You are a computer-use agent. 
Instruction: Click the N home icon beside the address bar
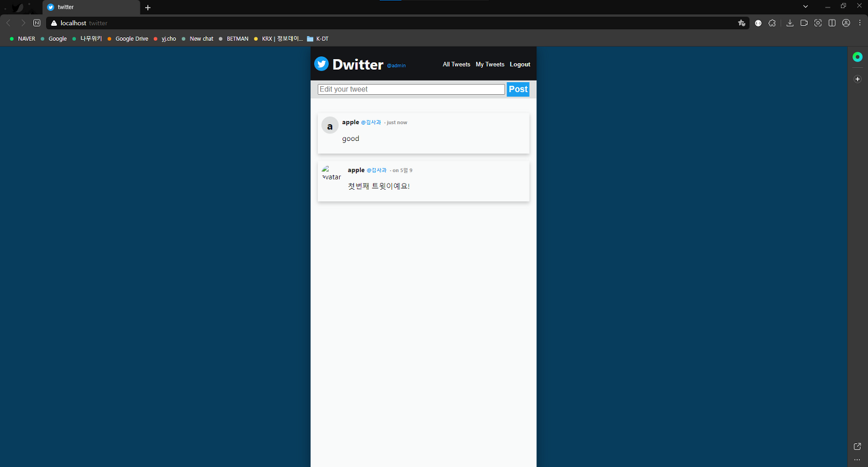pos(37,23)
